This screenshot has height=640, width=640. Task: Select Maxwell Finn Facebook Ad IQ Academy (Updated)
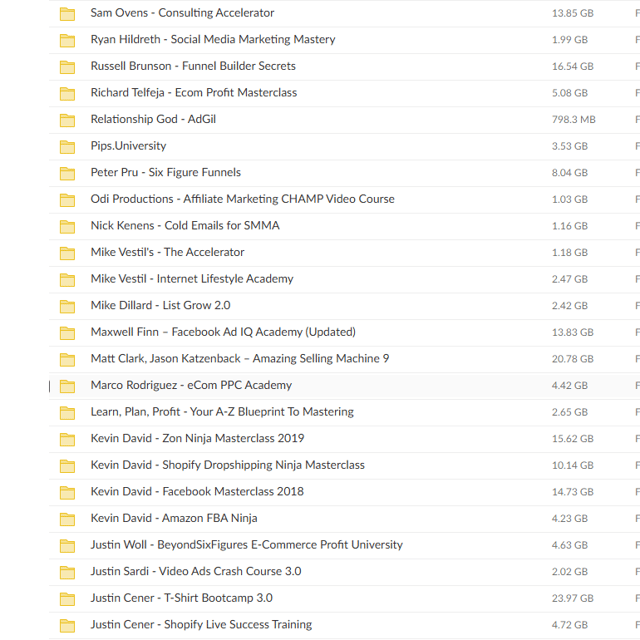pos(223,332)
